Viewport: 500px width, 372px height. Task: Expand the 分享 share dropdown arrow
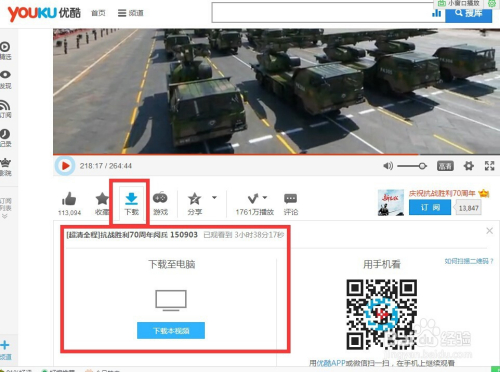click(214, 198)
